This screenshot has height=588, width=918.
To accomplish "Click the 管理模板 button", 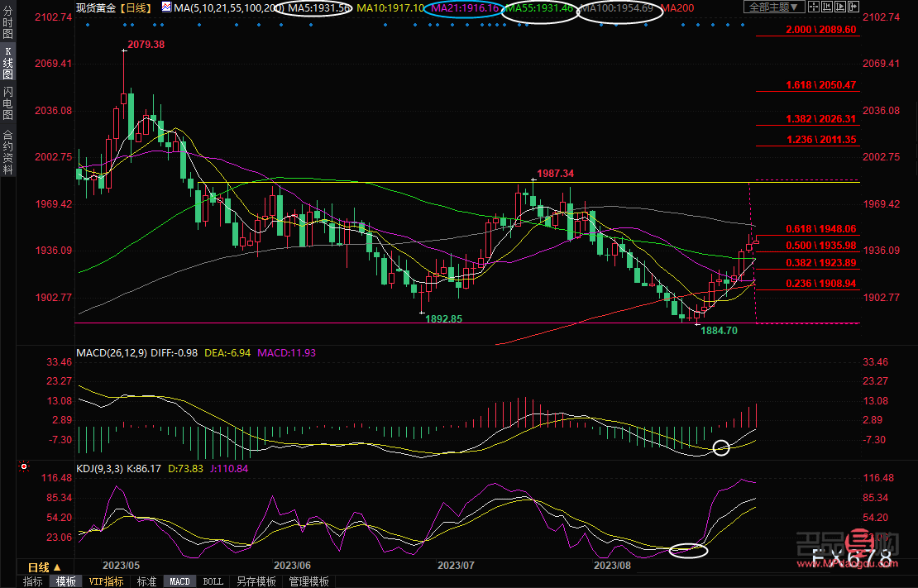I will tap(308, 581).
